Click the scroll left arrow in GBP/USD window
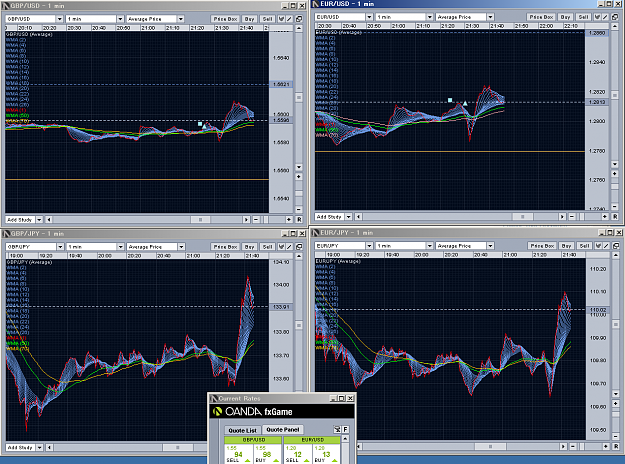Screen dimensions: 625x464 click(x=49, y=220)
